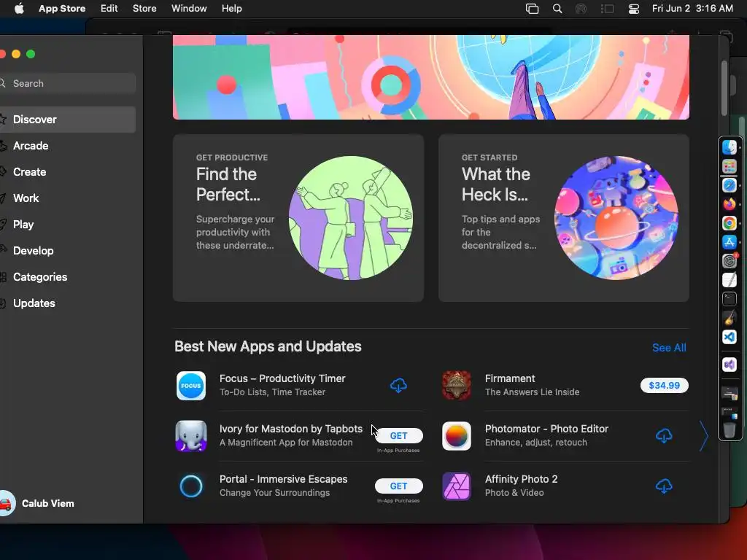The width and height of the screenshot is (747, 560).
Task: Open Launchpad from the dock
Action: click(x=729, y=166)
